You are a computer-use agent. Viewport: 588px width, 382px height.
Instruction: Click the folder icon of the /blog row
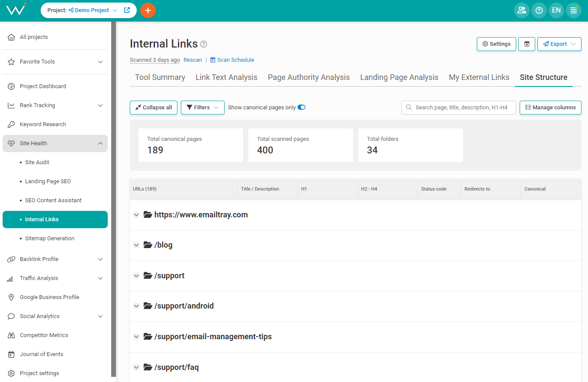(x=148, y=245)
